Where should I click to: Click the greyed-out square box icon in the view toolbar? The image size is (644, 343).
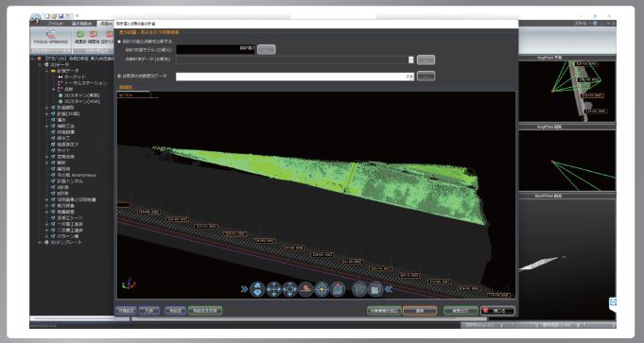click(375, 289)
